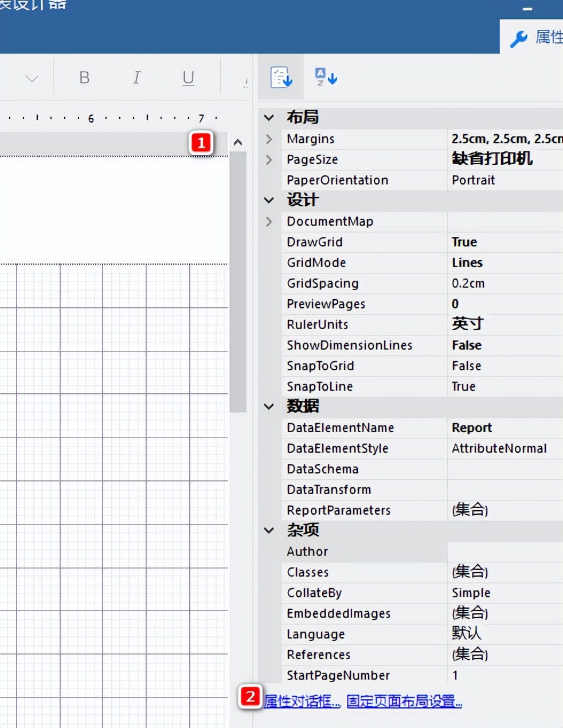Image resolution: width=563 pixels, height=728 pixels.
Task: Click the PreviewPages value field
Action: 505,304
